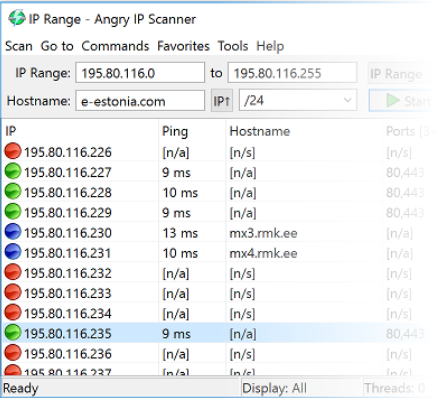
Task: Click ports 80,443 of 195.80.116.235
Action: [405, 334]
